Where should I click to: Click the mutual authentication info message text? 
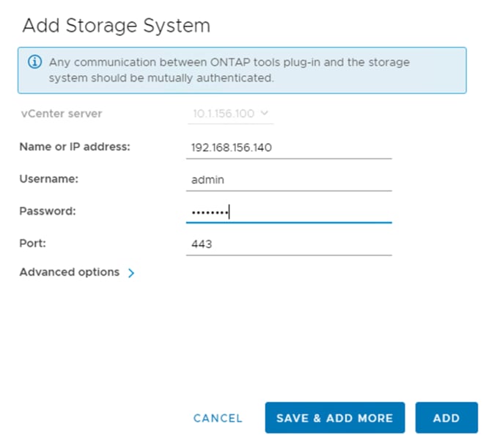click(x=229, y=70)
